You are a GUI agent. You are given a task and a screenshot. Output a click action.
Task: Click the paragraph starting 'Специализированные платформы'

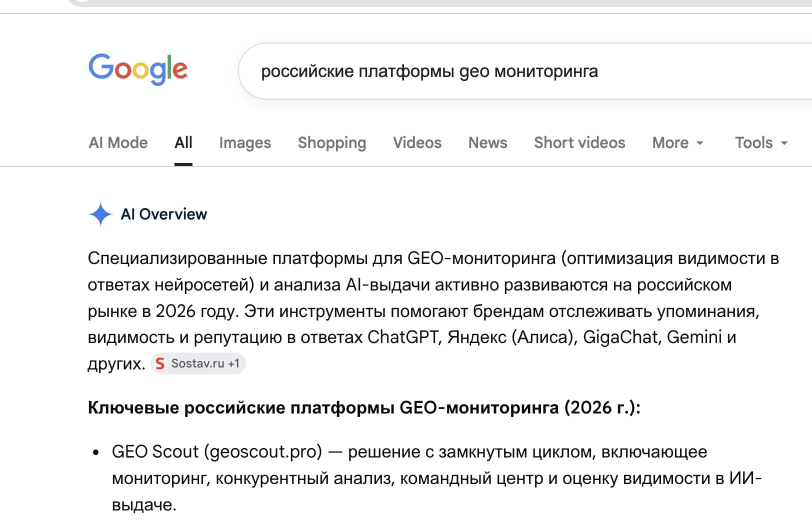point(433,311)
